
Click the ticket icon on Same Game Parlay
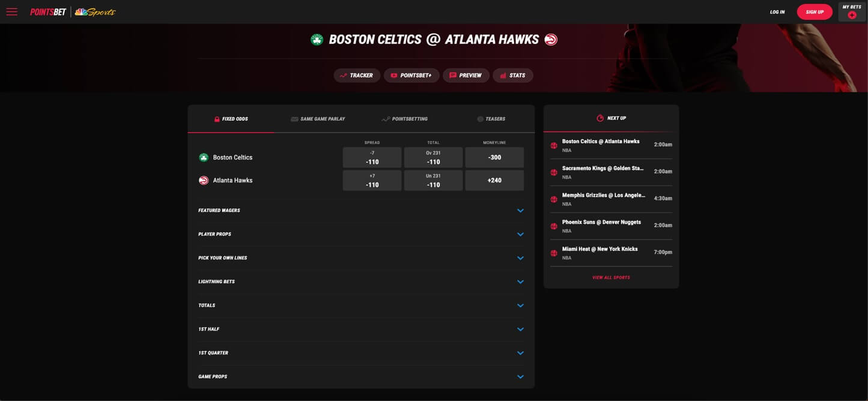(294, 119)
